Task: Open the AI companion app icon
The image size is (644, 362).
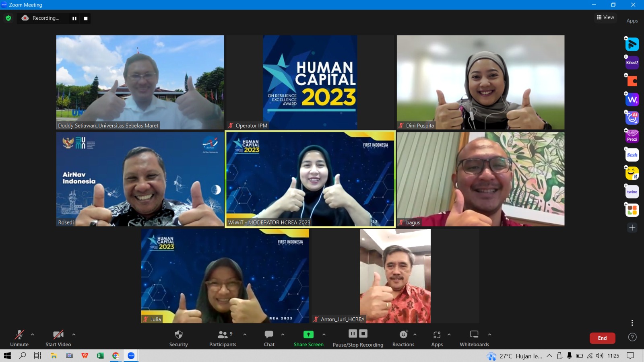Action: point(632,118)
